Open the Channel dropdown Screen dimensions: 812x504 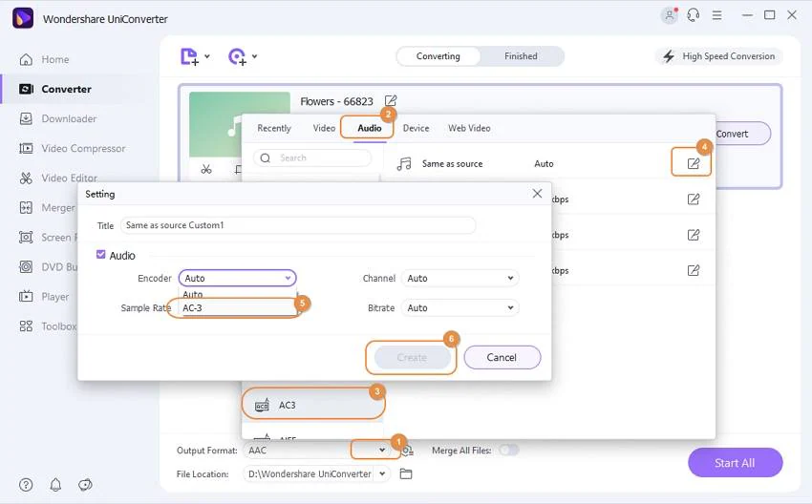[459, 279]
